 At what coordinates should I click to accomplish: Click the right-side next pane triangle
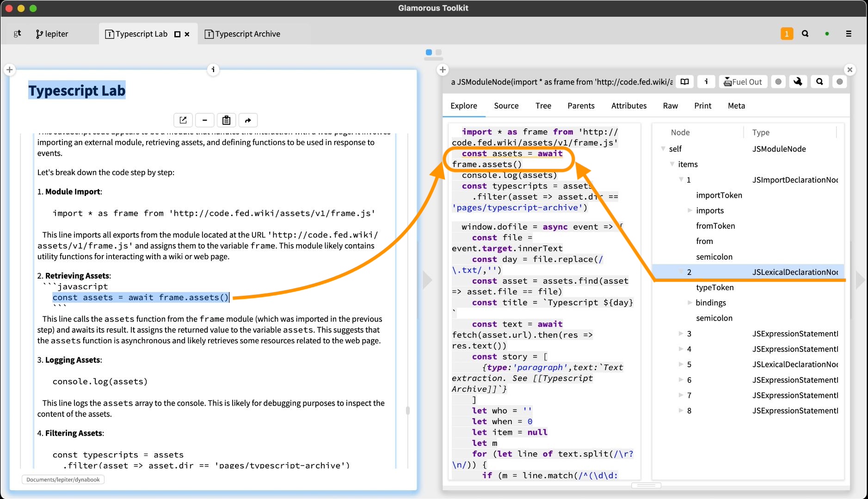point(860,280)
